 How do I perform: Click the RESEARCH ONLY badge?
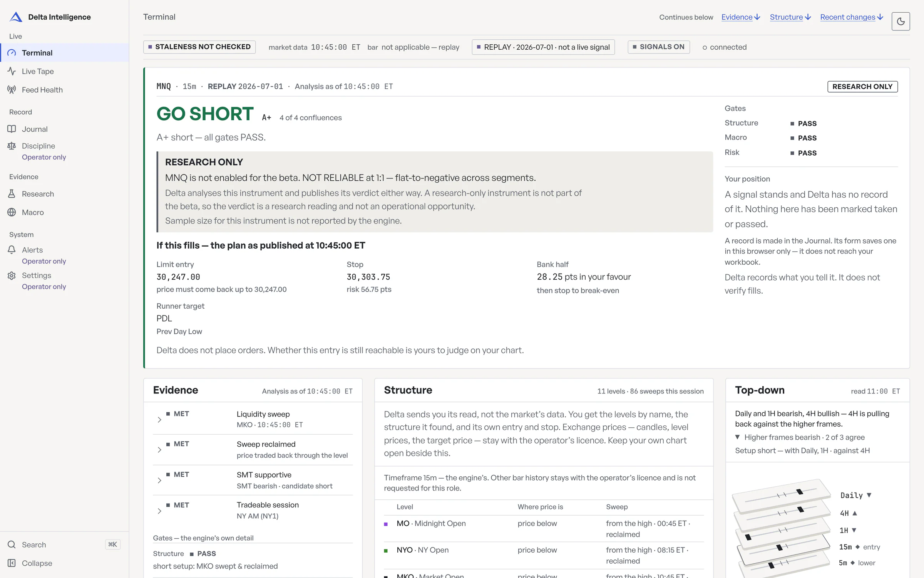pos(862,87)
